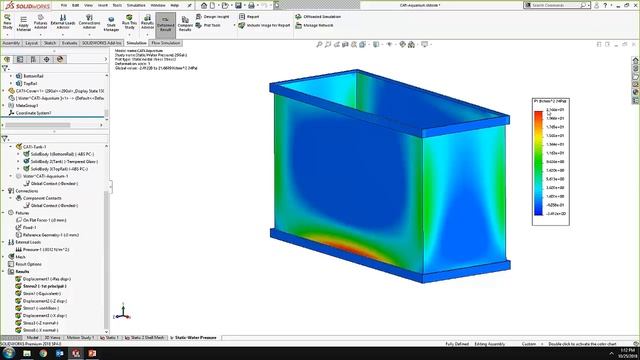Click Compare Results
The image size is (640, 360).
(x=185, y=24)
